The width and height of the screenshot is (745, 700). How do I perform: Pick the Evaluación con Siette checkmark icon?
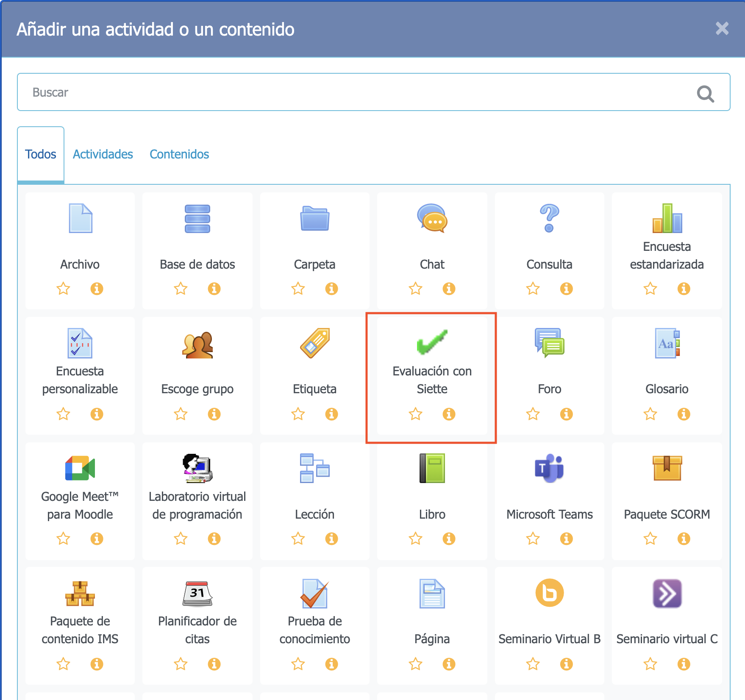[x=432, y=342]
